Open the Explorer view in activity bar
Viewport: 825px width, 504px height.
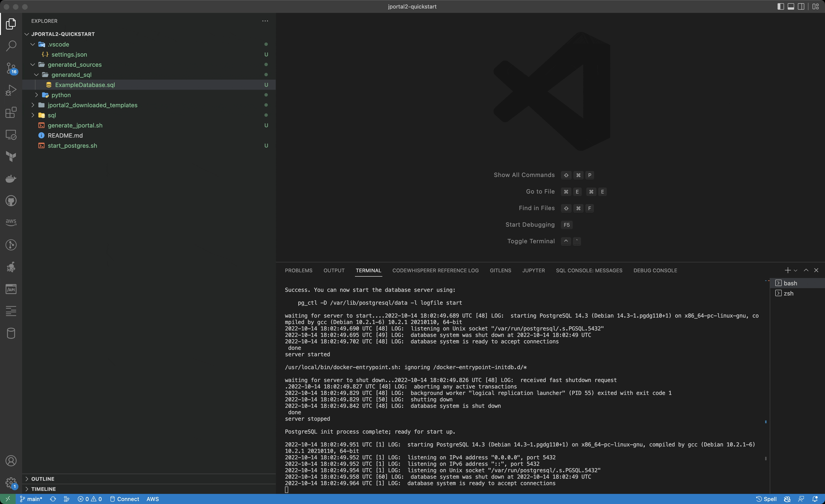click(11, 24)
